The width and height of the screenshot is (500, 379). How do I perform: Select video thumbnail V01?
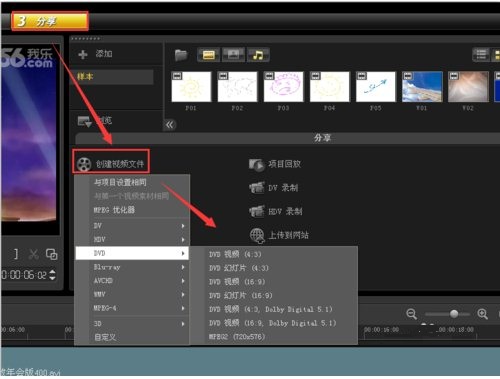[422, 87]
